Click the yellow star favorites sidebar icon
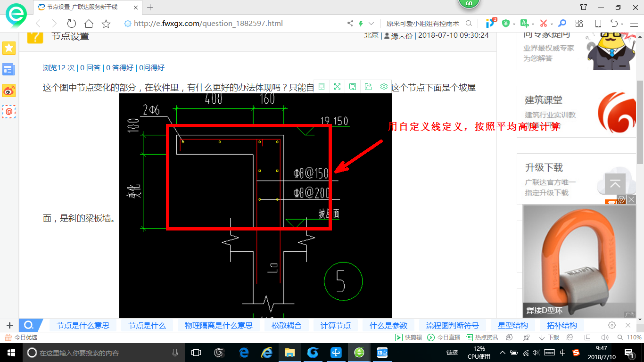The width and height of the screenshot is (644, 362). (x=9, y=48)
